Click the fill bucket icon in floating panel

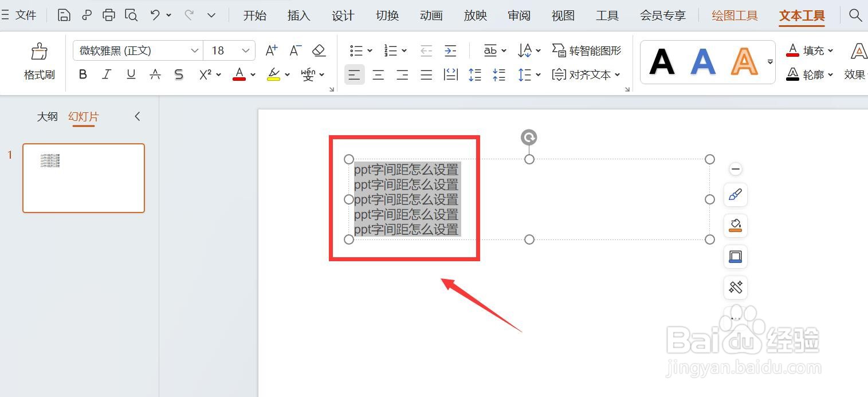[735, 226]
